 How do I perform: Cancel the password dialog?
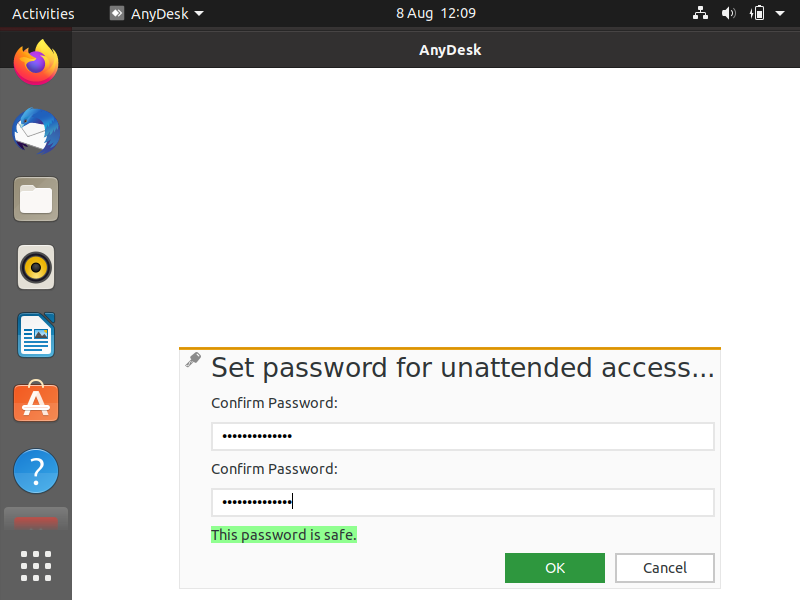665,568
